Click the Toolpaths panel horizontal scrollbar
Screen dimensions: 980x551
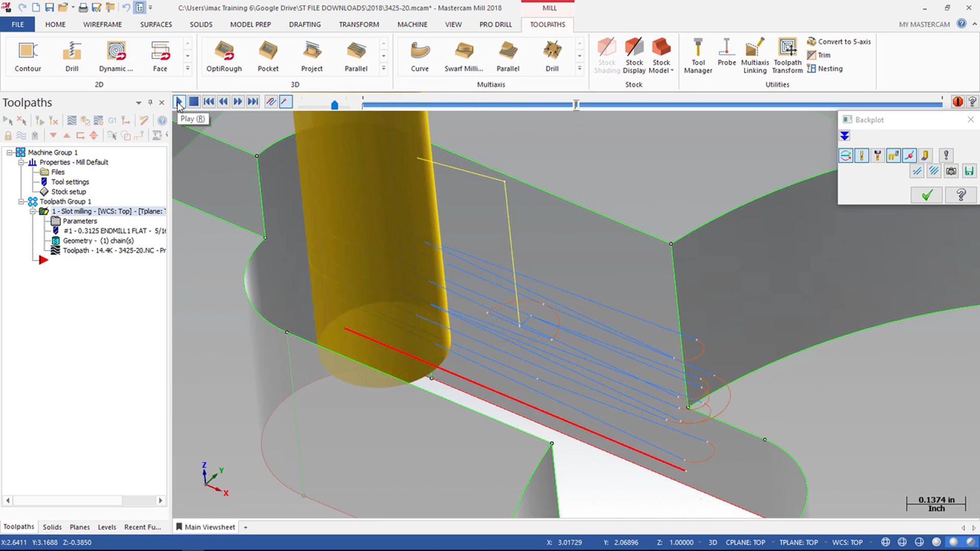[x=84, y=500]
